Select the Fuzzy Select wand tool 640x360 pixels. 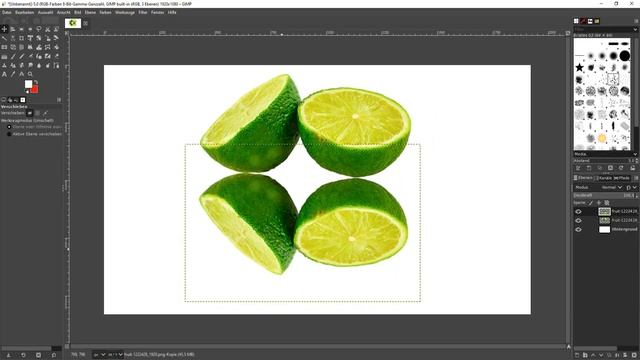pos(4,38)
